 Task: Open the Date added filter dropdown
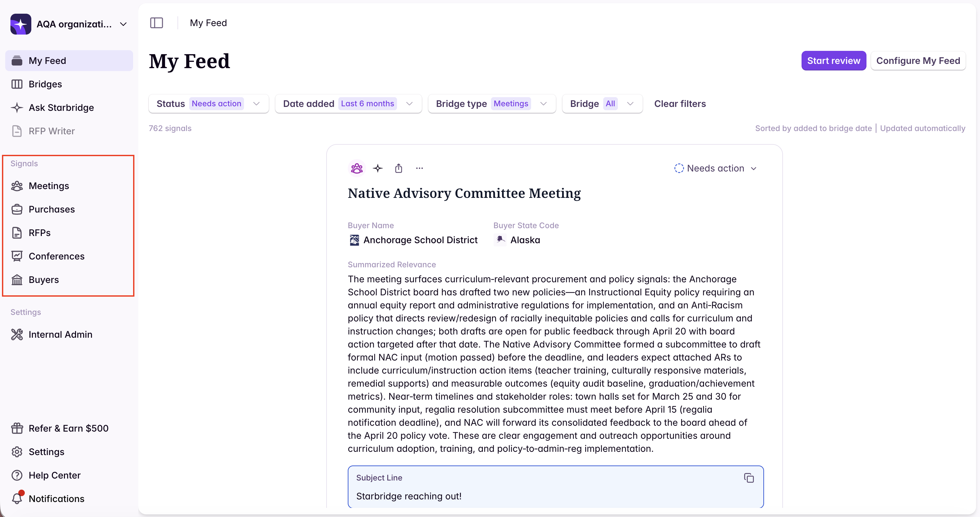(x=348, y=103)
